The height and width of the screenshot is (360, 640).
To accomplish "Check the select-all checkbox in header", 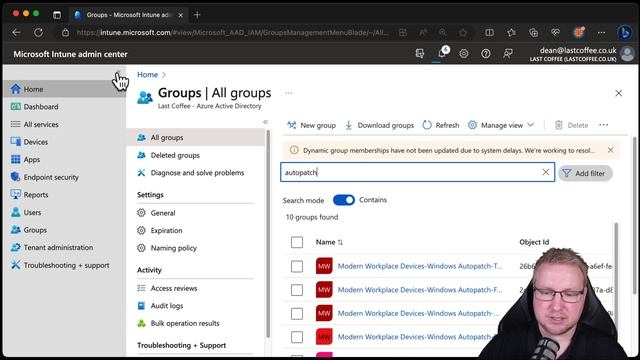I will (x=297, y=242).
